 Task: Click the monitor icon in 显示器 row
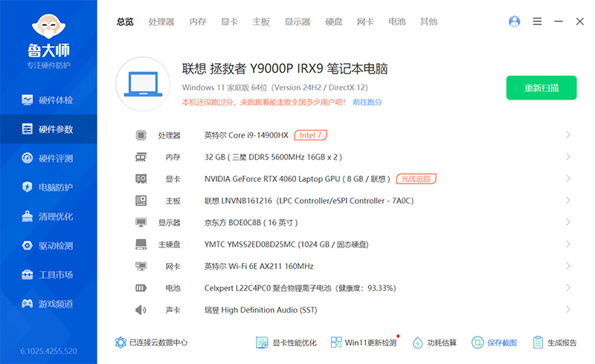[x=141, y=222]
